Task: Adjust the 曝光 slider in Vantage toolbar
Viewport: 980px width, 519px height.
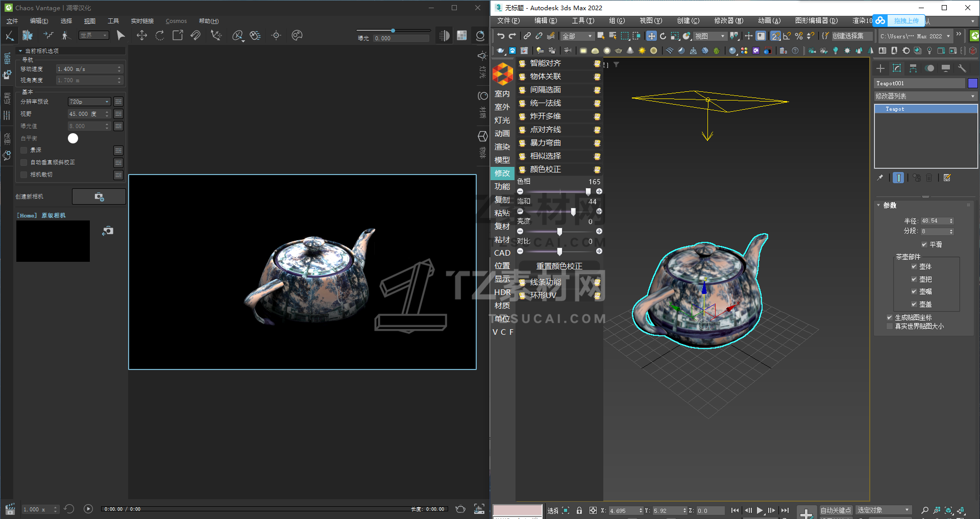Action: click(393, 31)
